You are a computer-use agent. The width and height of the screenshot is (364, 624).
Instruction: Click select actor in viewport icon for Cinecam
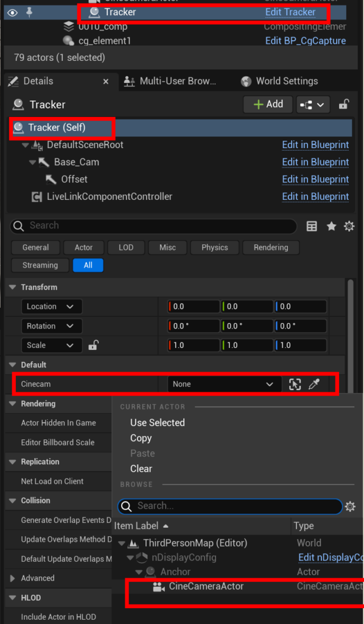[x=295, y=385]
